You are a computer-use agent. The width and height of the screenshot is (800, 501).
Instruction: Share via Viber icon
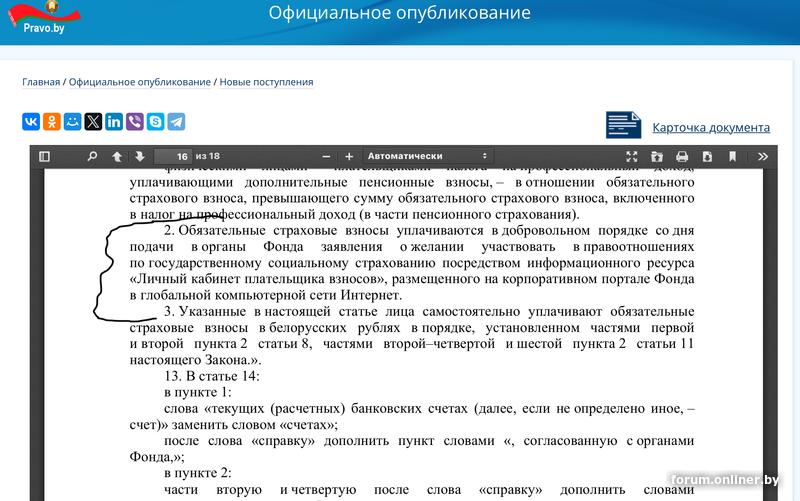point(135,122)
